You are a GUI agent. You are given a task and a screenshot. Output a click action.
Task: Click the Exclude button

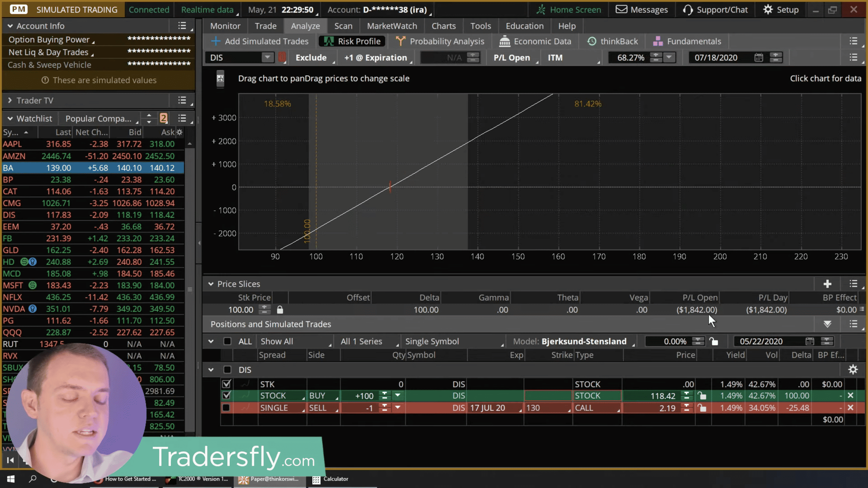click(x=313, y=58)
